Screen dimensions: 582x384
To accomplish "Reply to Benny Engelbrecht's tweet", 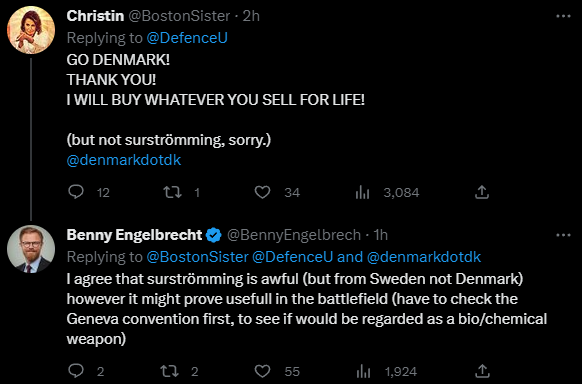I will coord(76,371).
